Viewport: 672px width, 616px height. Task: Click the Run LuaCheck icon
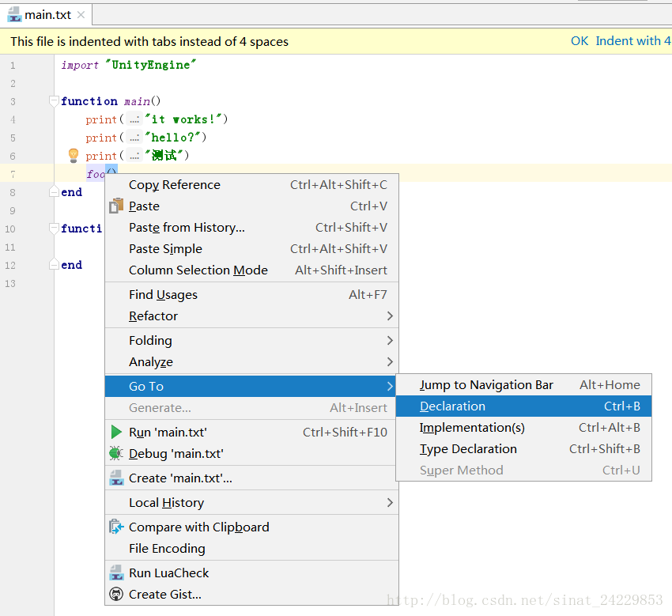point(116,573)
